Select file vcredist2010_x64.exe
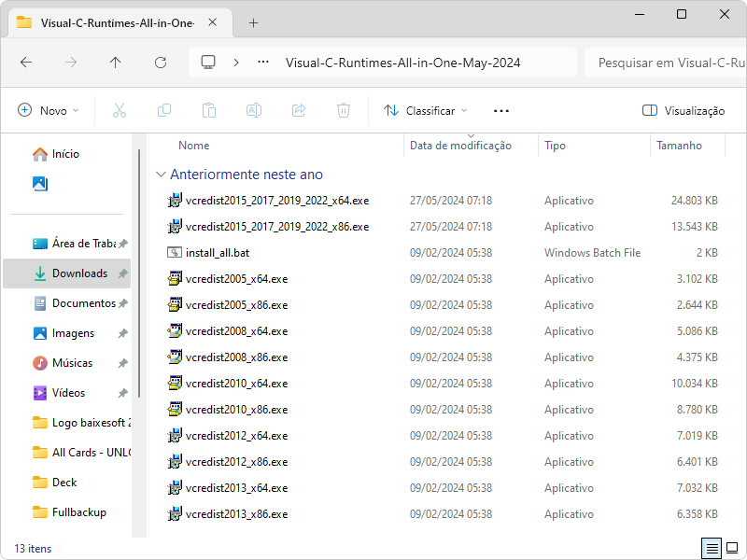 tap(442, 384)
